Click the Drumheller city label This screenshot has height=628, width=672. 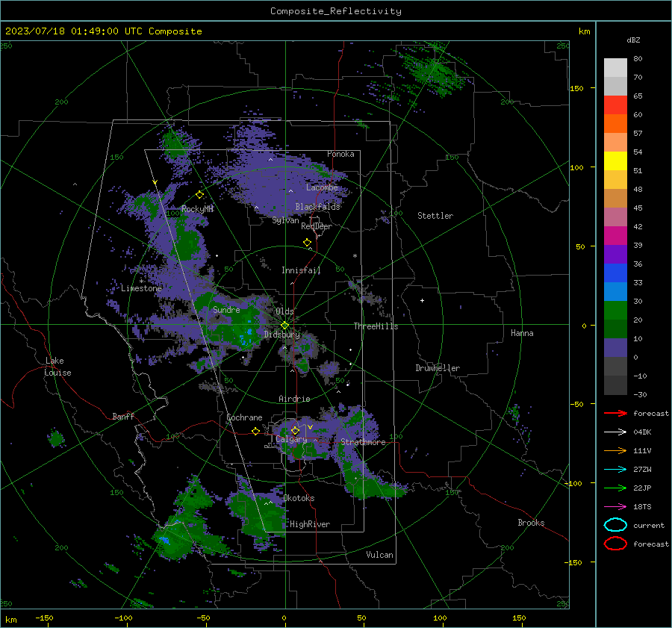click(438, 368)
